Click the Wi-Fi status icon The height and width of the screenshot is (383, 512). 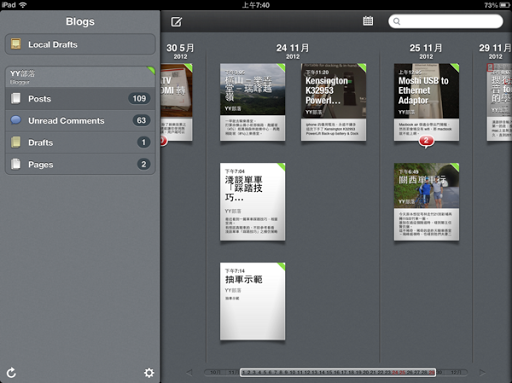23,5
